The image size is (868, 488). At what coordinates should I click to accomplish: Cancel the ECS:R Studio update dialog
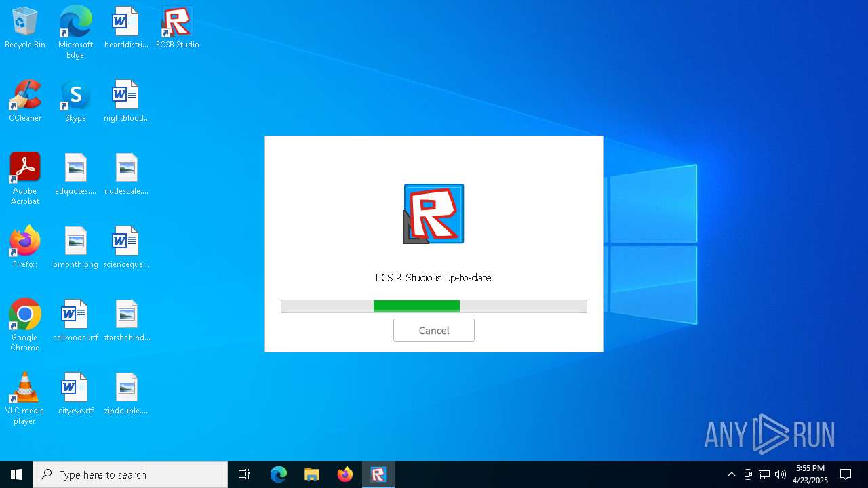(433, 330)
